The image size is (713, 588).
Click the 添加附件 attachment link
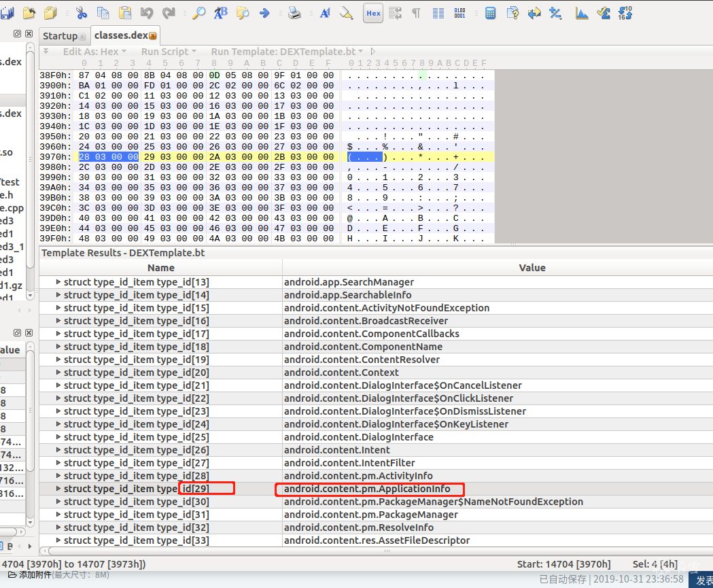35,575
